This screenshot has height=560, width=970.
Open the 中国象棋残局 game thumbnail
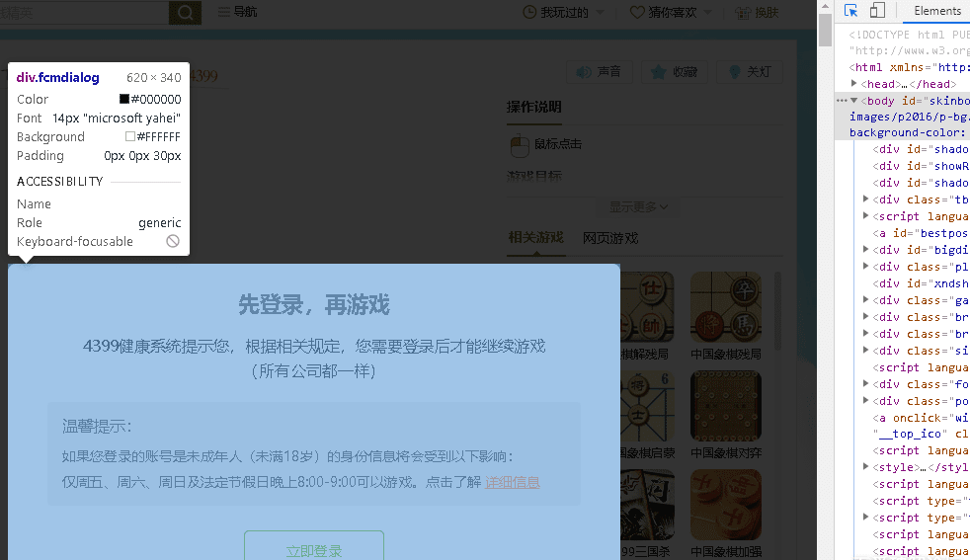click(x=726, y=306)
